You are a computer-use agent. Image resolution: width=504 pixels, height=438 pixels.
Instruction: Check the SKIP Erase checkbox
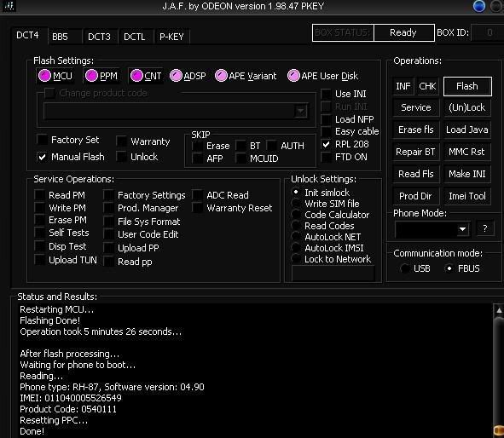[x=197, y=146]
